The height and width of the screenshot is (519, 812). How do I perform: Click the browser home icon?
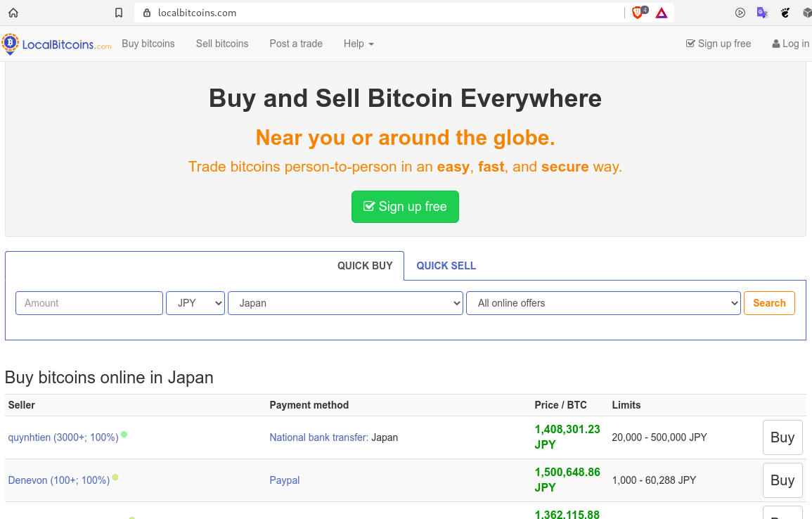click(x=13, y=13)
